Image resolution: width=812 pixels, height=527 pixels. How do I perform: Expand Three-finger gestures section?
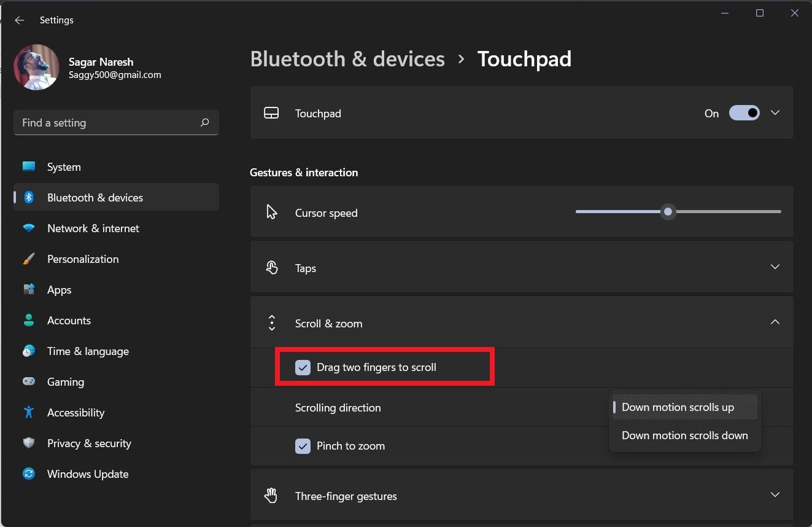[x=775, y=495]
